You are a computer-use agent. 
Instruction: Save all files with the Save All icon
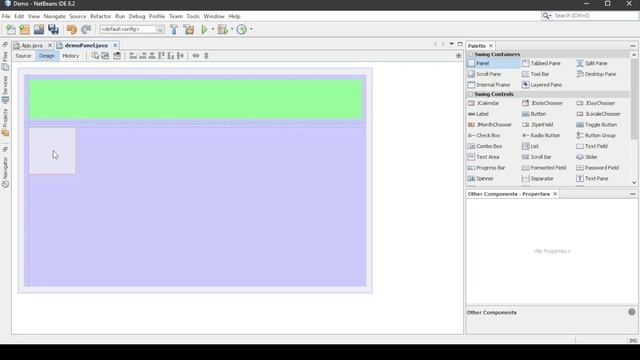[x=53, y=29]
